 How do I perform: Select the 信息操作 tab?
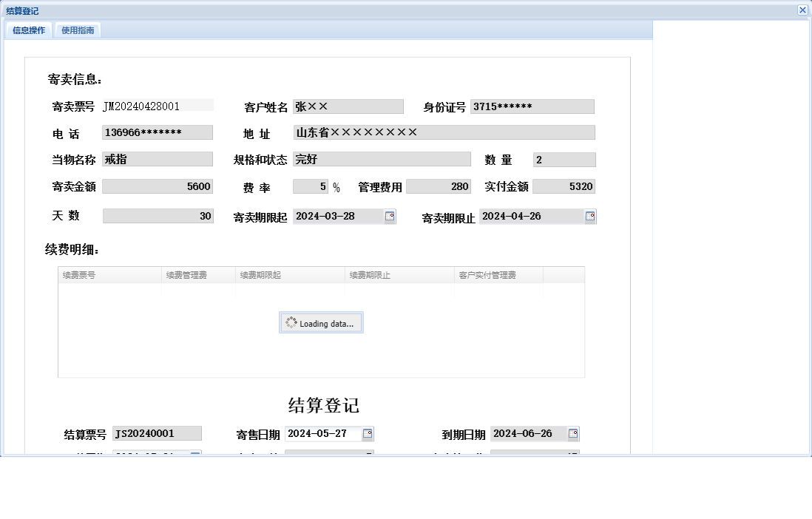coord(29,30)
